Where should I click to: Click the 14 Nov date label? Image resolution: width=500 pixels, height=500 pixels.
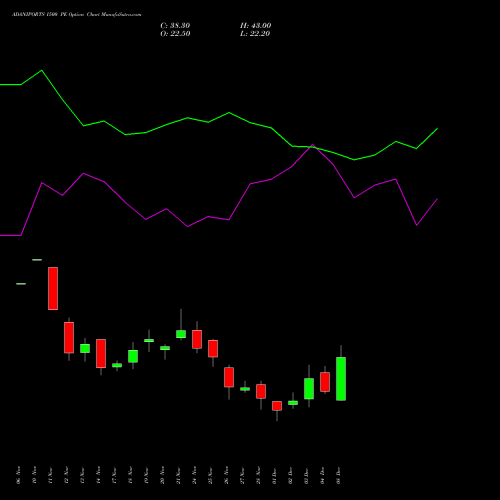click(98, 475)
